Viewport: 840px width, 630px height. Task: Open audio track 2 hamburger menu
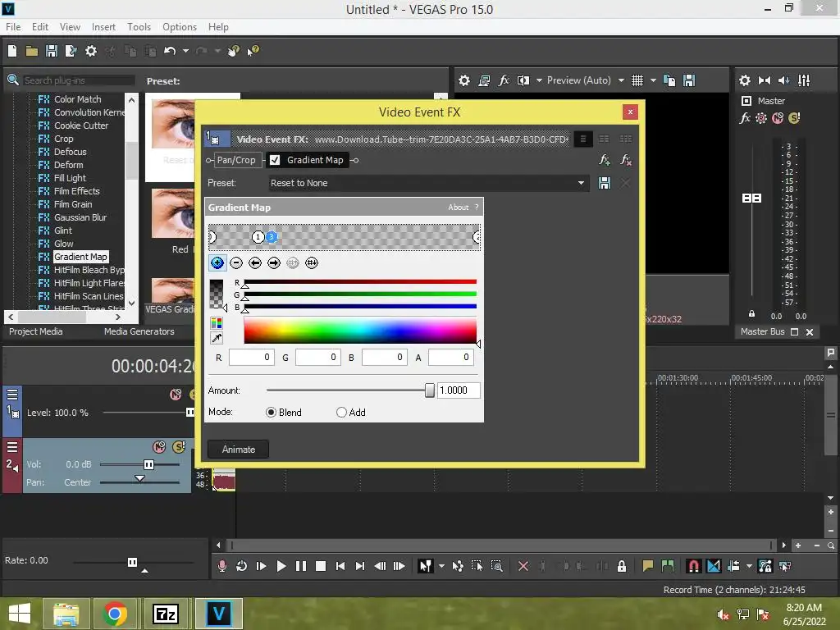[x=12, y=447]
